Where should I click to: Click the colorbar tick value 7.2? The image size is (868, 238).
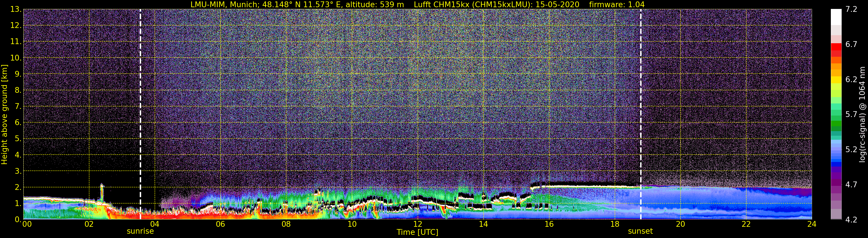[851, 9]
